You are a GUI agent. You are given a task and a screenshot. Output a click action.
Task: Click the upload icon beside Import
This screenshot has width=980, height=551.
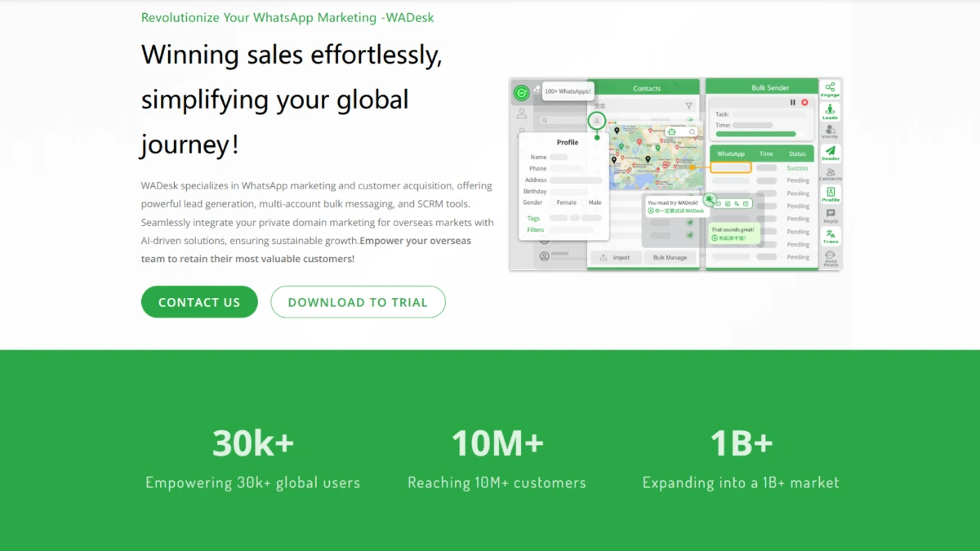click(603, 257)
